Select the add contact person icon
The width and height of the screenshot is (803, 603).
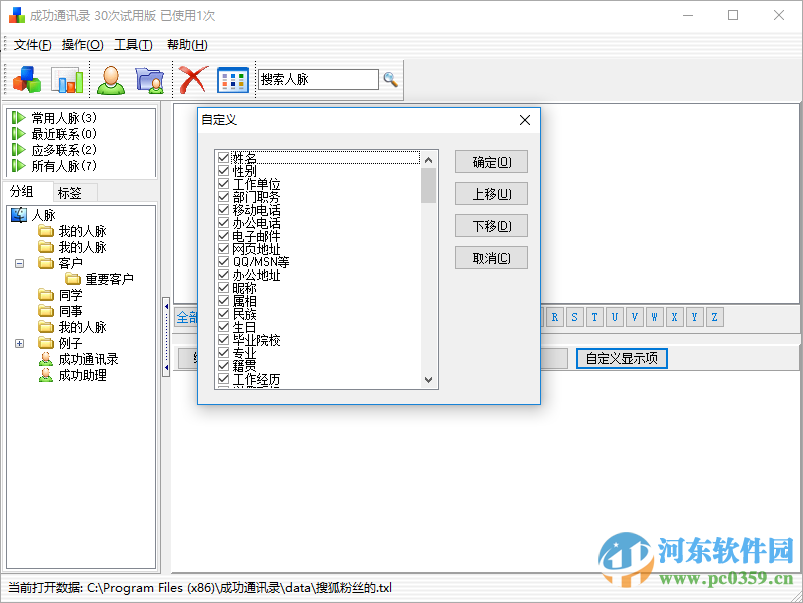tap(110, 78)
